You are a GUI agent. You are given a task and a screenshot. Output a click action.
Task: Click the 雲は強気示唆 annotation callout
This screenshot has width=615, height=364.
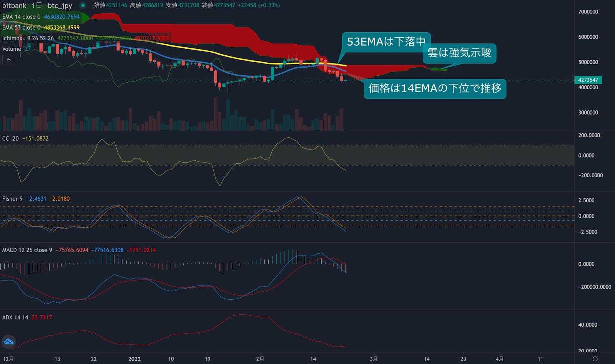(460, 54)
